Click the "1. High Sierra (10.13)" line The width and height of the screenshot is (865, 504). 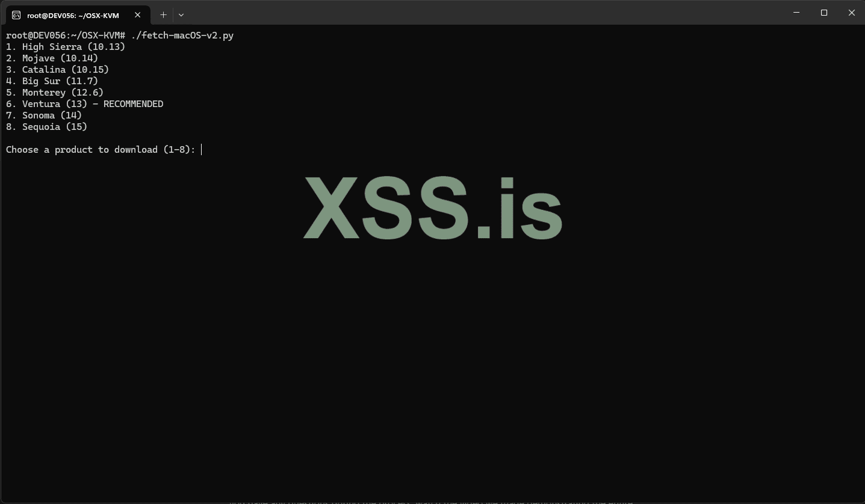point(66,47)
